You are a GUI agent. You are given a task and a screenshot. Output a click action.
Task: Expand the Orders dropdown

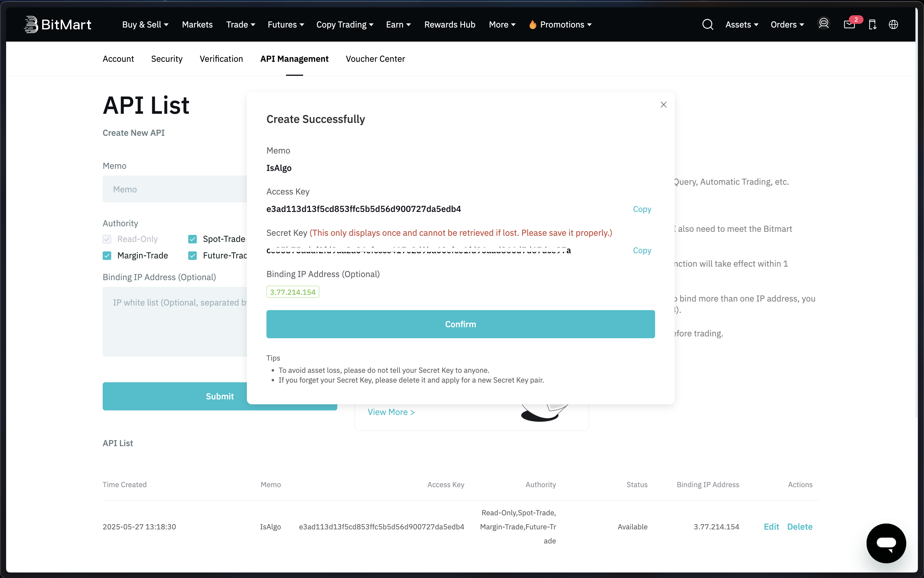click(x=787, y=24)
